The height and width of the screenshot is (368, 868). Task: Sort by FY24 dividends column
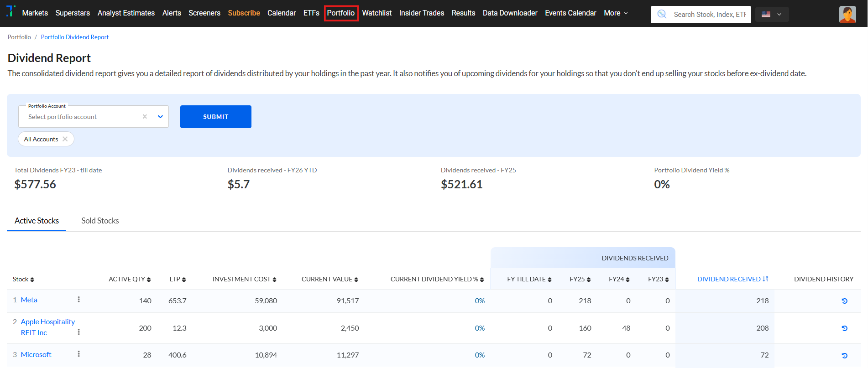[619, 280]
